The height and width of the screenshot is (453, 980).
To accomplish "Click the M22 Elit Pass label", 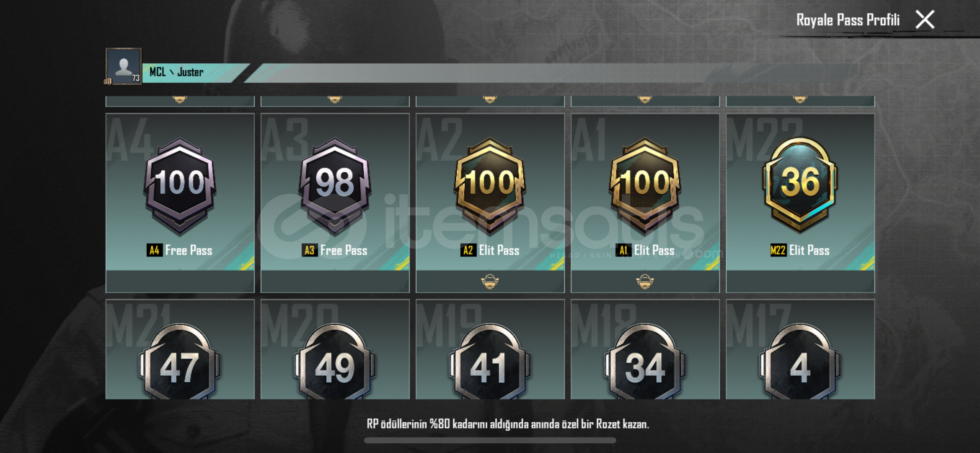I will coord(800,250).
